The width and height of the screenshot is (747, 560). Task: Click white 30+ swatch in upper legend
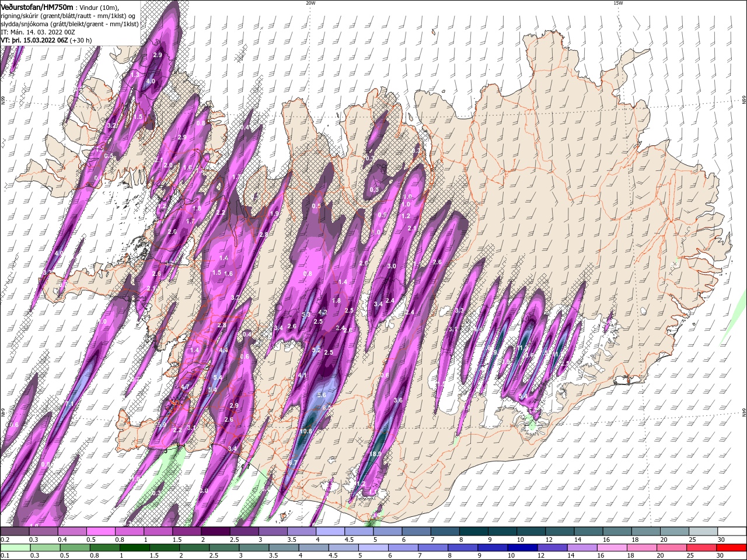(732, 531)
